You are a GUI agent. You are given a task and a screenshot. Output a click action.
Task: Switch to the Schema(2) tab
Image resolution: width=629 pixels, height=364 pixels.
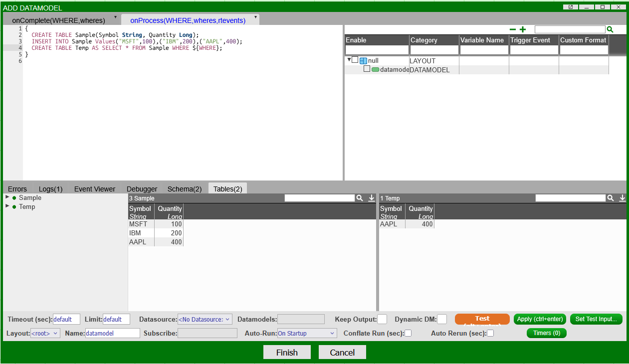coord(184,189)
